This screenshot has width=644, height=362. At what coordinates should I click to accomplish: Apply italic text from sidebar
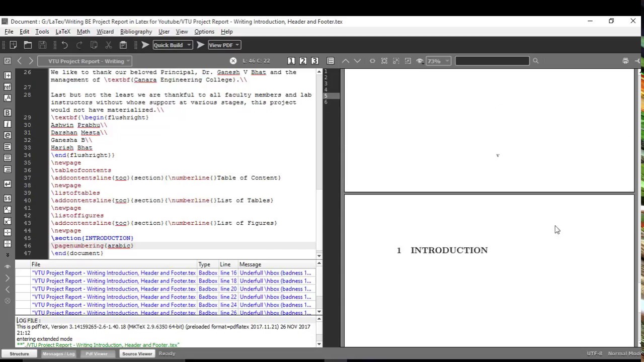pos(8,124)
